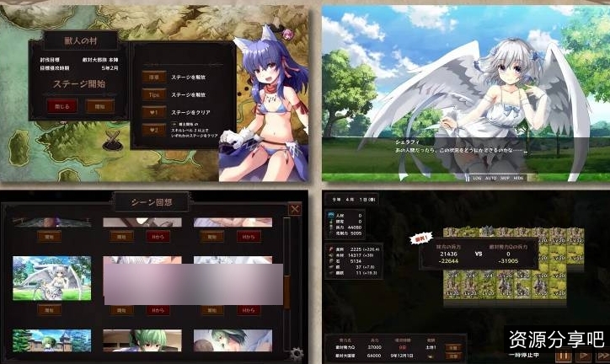The image size is (610, 364).
Task: Click the 一時停止中 status text
Action: coord(523,356)
